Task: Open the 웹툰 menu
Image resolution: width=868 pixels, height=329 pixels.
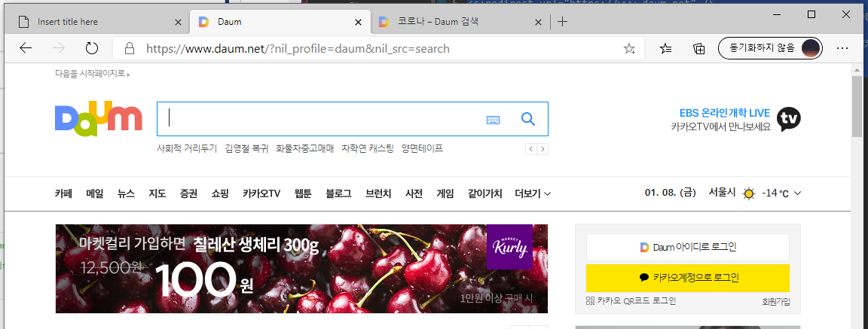Action: point(303,193)
